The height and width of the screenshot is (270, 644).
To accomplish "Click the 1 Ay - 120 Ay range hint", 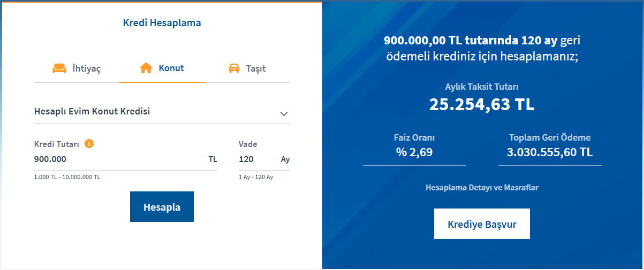I will pyautogui.click(x=256, y=177).
